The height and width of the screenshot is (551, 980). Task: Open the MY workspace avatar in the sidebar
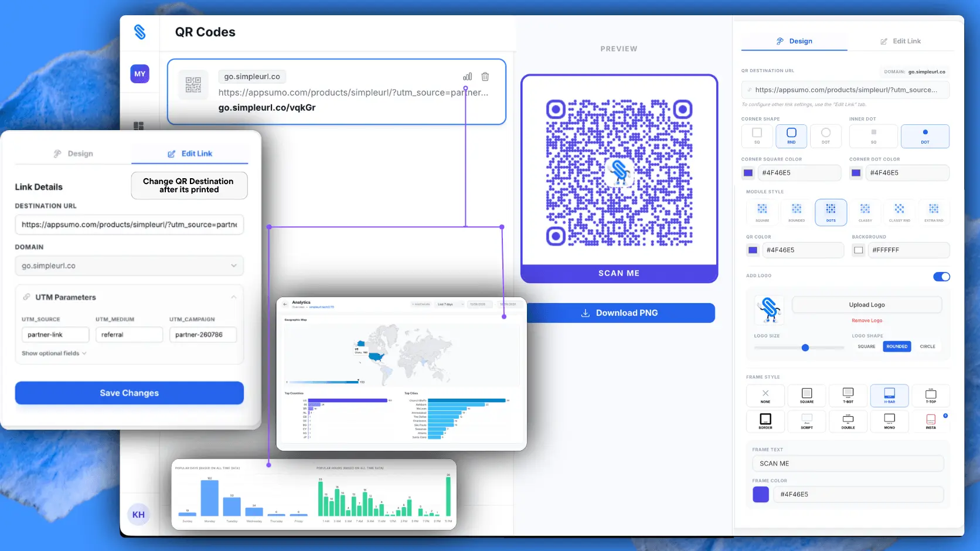pyautogui.click(x=139, y=74)
